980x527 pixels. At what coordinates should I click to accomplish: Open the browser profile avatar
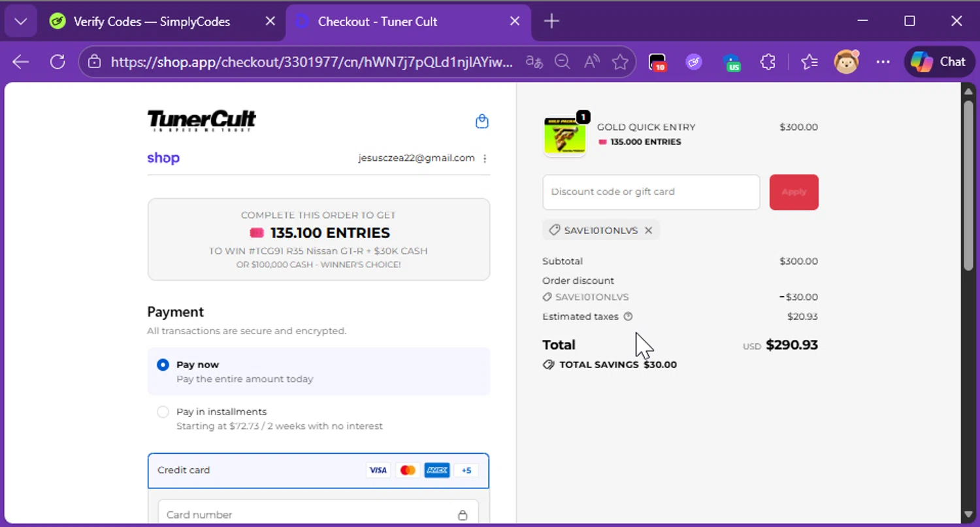click(x=847, y=62)
